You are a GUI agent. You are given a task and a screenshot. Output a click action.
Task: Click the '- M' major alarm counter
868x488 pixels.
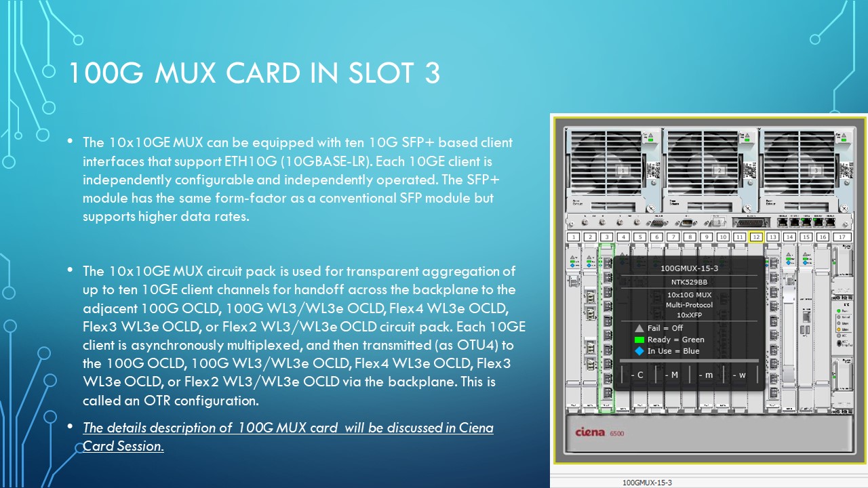pyautogui.click(x=671, y=375)
